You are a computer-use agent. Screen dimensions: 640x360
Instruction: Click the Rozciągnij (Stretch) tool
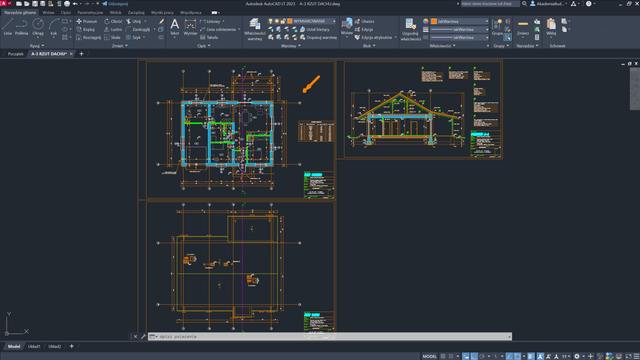click(89, 37)
